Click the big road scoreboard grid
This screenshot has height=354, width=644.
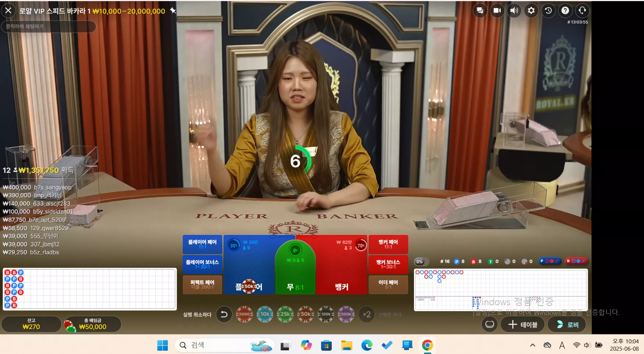[x=501, y=283]
